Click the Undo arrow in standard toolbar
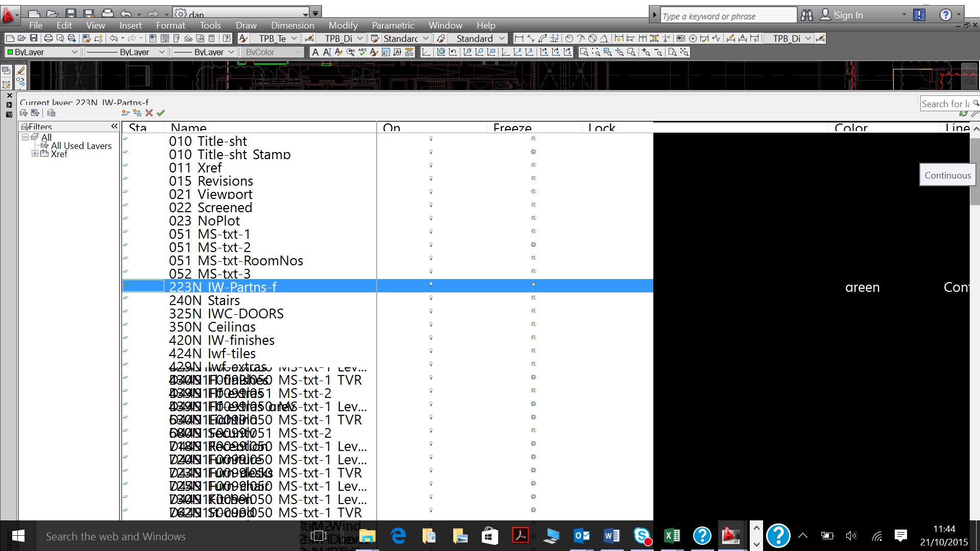980x551 pixels. [113, 38]
